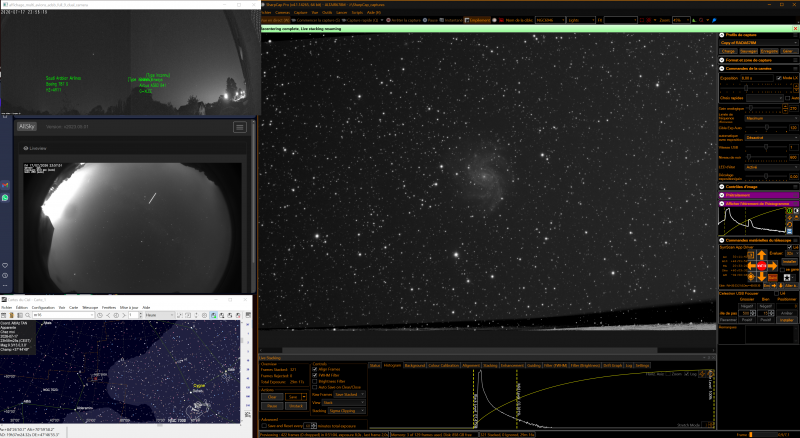Open the Lights frame type dropdown
The width and height of the screenshot is (800, 438).
(x=581, y=20)
